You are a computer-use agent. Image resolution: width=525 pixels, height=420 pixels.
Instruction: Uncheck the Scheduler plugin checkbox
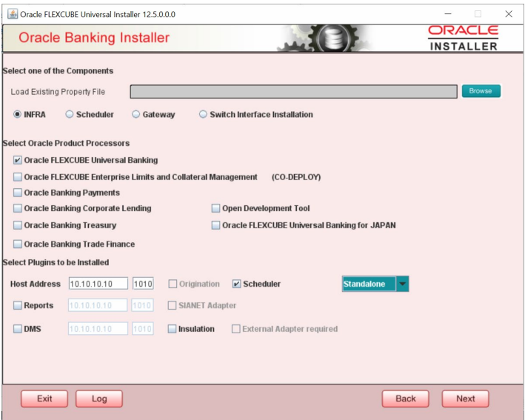(x=236, y=284)
